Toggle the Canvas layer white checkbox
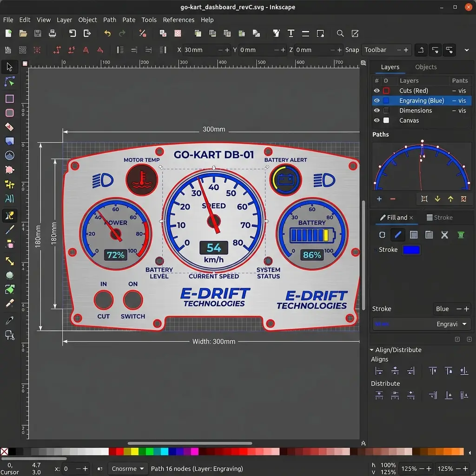This screenshot has width=476, height=476. (386, 120)
